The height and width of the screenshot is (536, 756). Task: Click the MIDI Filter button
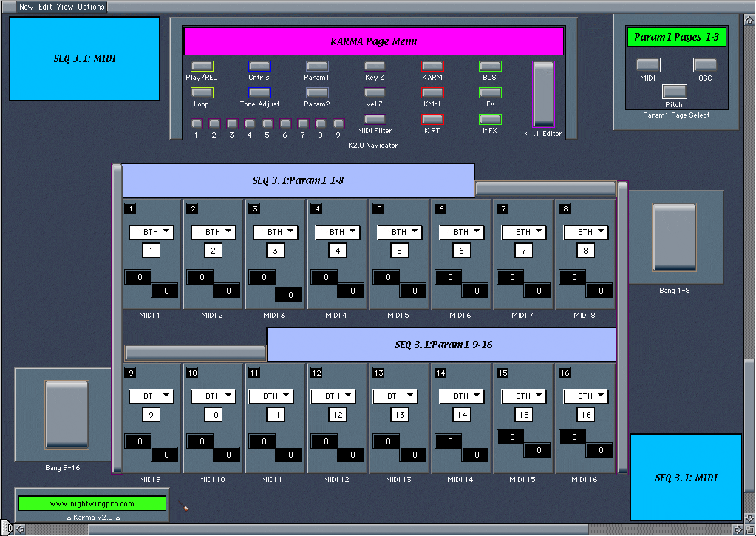point(375,120)
